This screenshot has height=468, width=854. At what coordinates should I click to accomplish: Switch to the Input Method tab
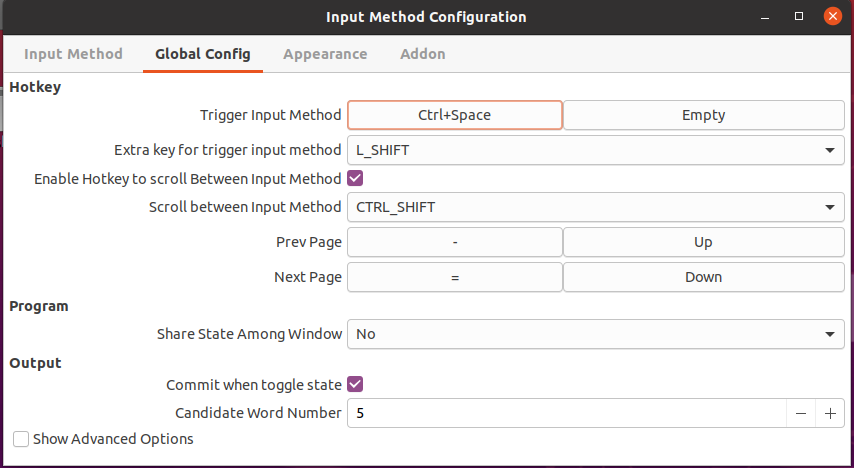pos(73,54)
